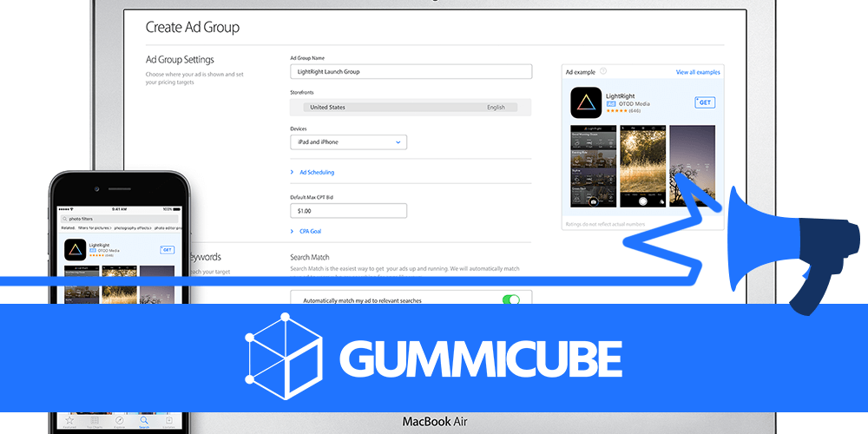The image size is (868, 434).
Task: Tap the GET button on the iPhone
Action: tap(167, 249)
